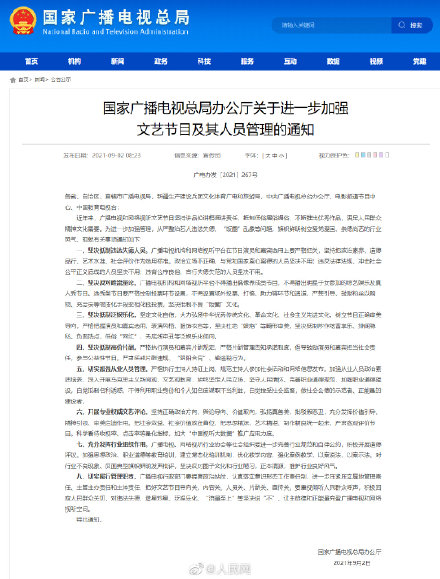Screen dimensions: 440x579
Task: Open the 首页 tab in the blue nav bar
Action: click(x=31, y=61)
